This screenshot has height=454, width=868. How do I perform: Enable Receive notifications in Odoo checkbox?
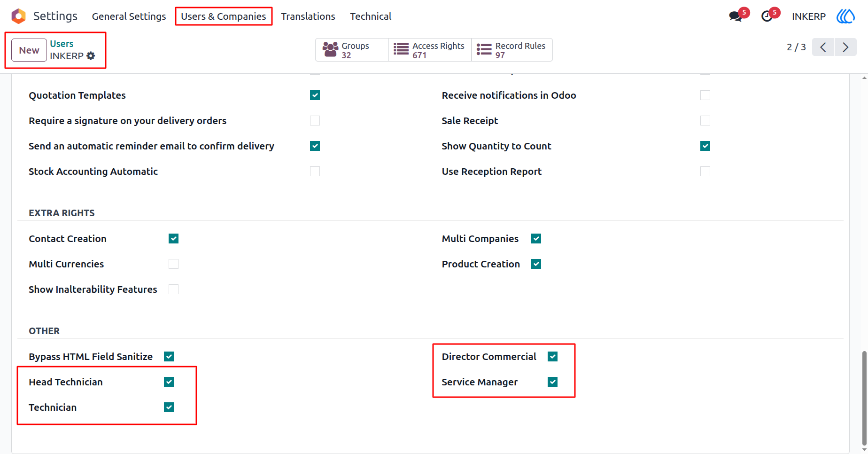tap(705, 95)
